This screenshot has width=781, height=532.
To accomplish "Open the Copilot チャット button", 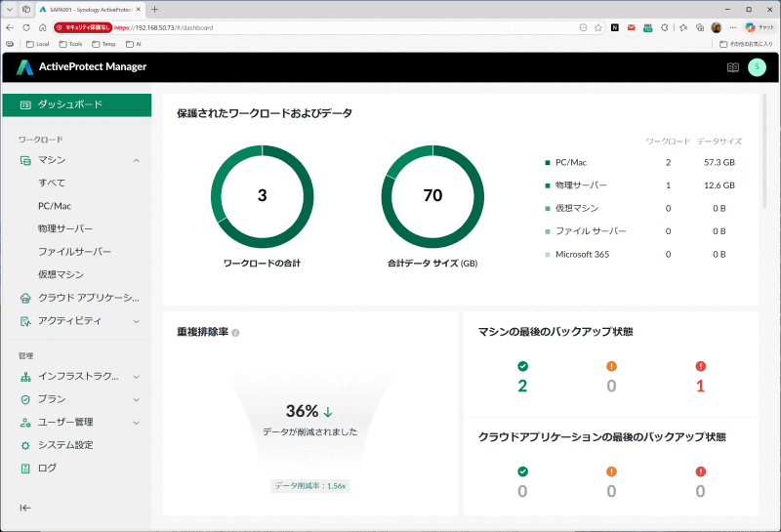I will tap(760, 28).
